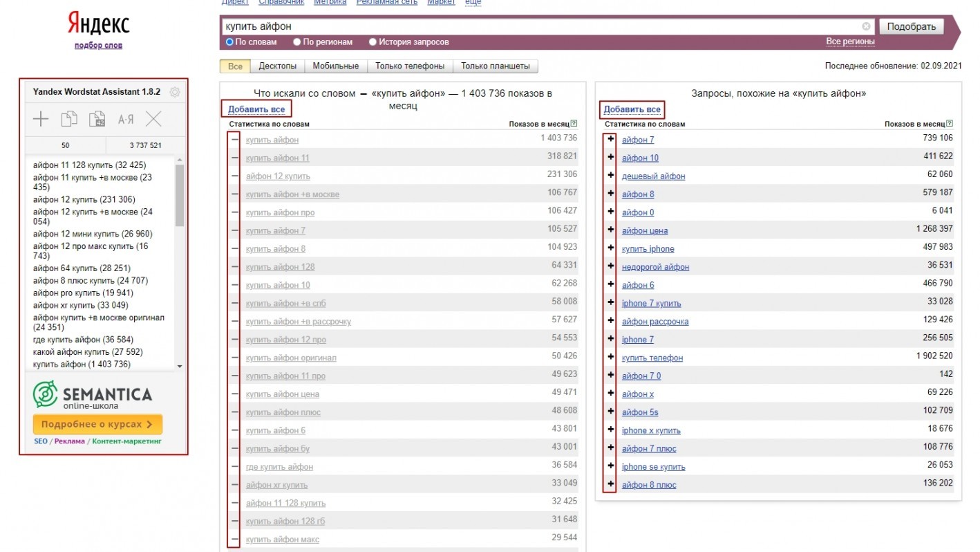Viewport: 980px width, 552px height.
Task: Click the '3 737 521' total in Assistant
Action: (x=145, y=145)
